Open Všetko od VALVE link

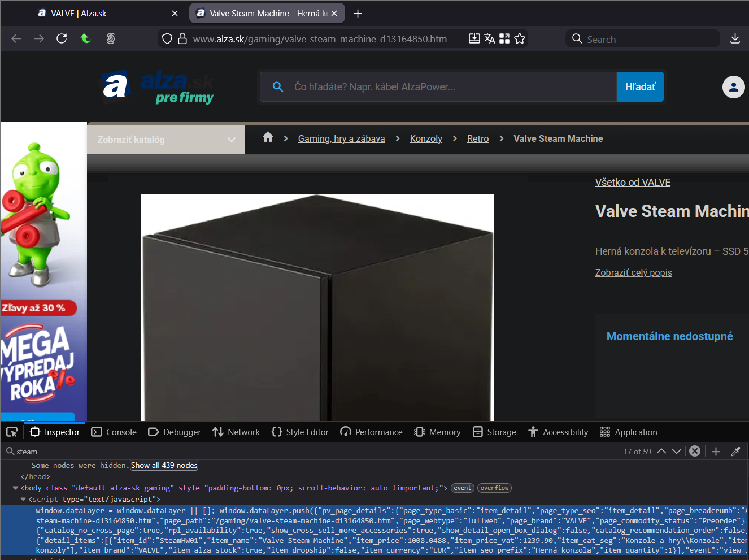point(633,183)
